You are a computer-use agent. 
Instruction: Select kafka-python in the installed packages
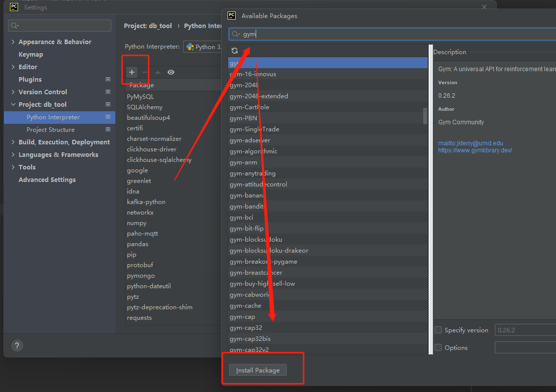pos(173,202)
